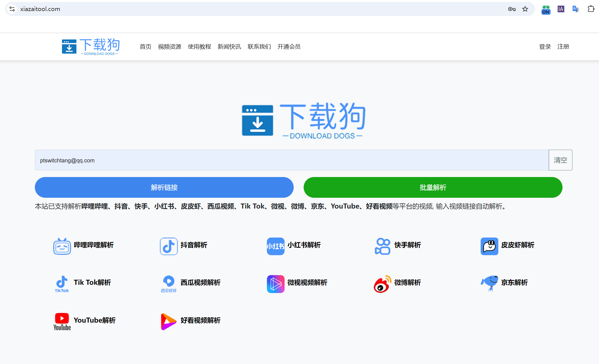This screenshot has width=599, height=364.
Task: Open the Bilibili parser icon
Action: (62, 246)
